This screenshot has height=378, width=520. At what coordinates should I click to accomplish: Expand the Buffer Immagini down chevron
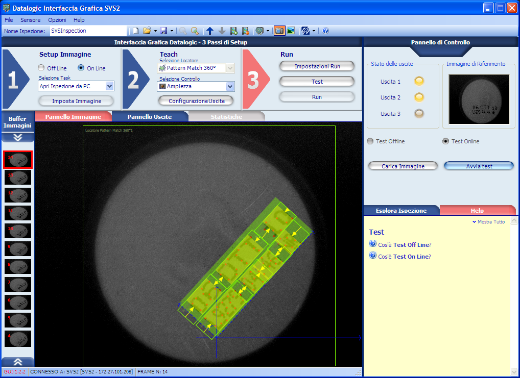[x=18, y=137]
